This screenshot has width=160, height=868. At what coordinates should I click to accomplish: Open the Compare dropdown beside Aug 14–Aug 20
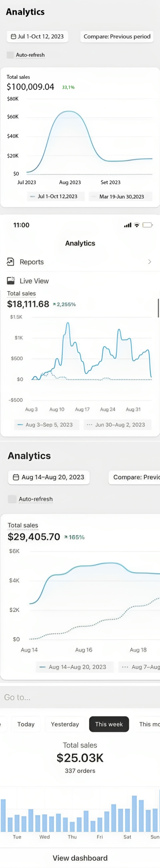134,477
